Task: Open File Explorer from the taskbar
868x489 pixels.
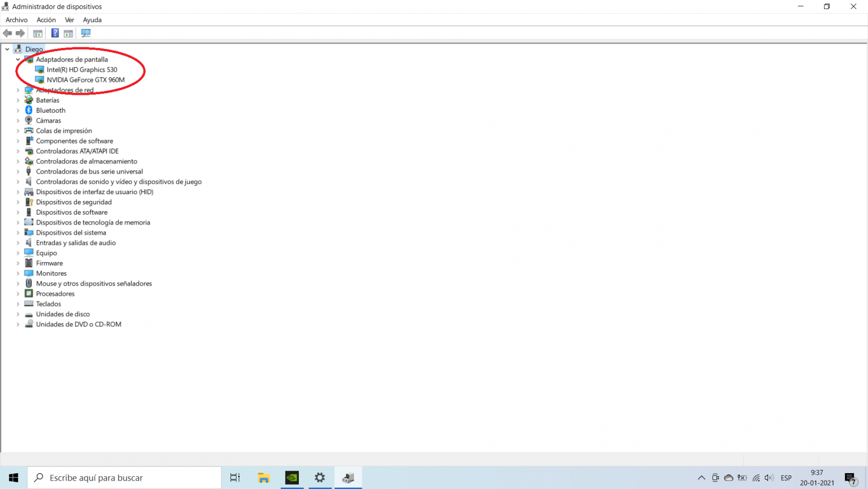Action: click(x=264, y=478)
